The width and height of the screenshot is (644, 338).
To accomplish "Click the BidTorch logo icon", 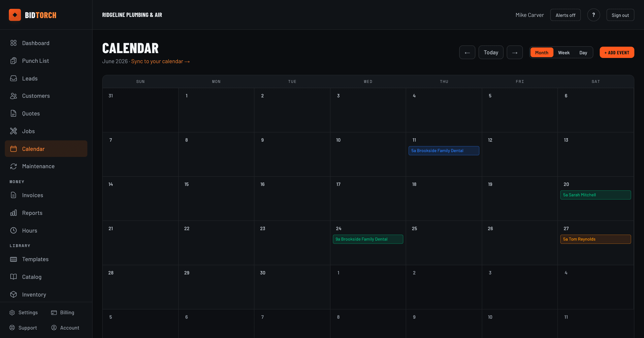I will pos(15,15).
